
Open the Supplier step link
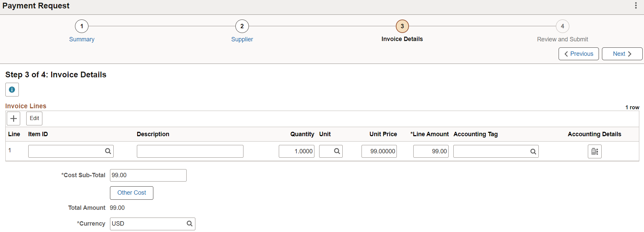click(x=242, y=39)
